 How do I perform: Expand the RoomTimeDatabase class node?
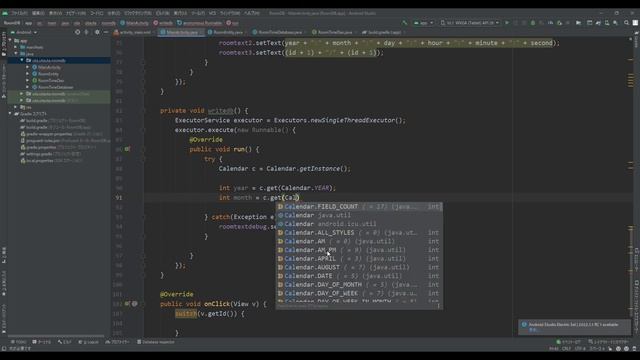coord(28,87)
